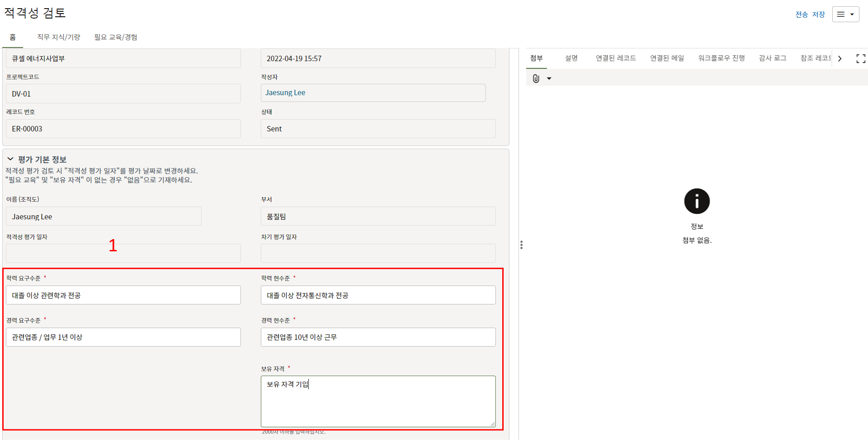Screen dimensions: 868x443
Task: Open the 설명 panel tab
Action: (571, 58)
